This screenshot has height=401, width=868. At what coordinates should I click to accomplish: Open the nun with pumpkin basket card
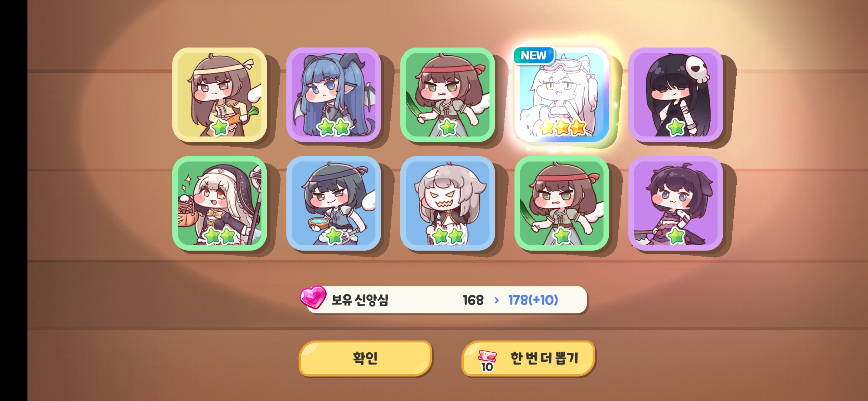tap(220, 203)
